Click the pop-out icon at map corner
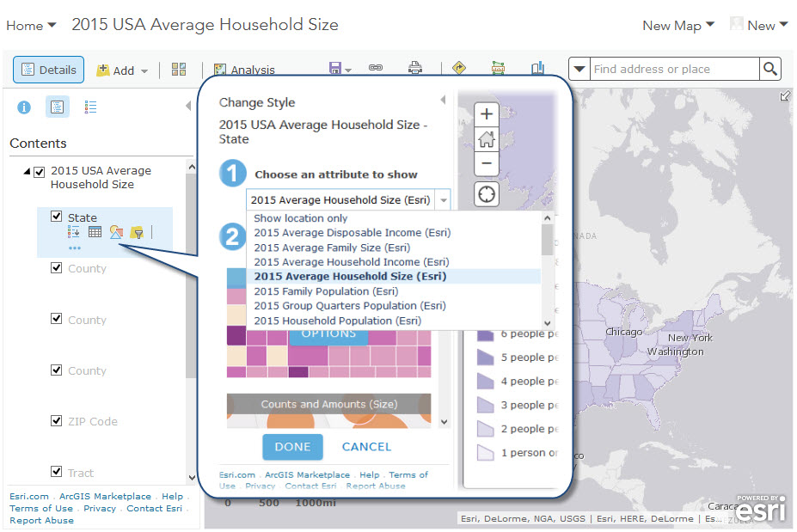Viewport: 797px width, 532px height. click(785, 95)
